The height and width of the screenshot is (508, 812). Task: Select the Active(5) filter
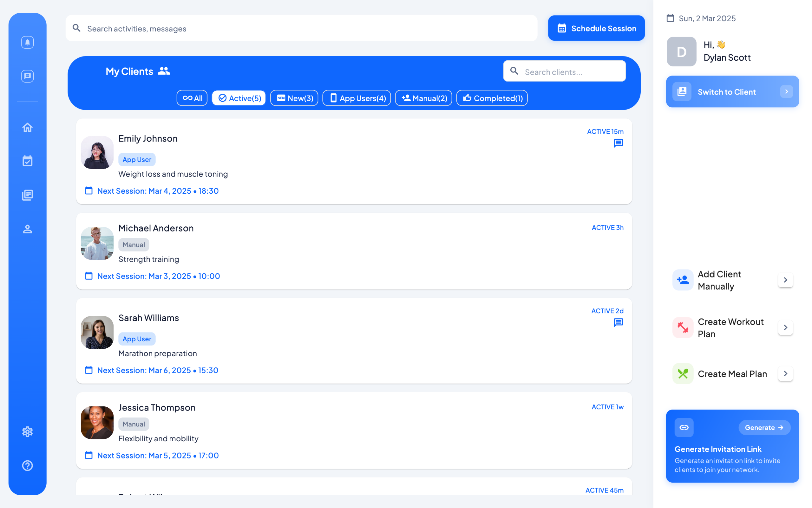pyautogui.click(x=239, y=98)
